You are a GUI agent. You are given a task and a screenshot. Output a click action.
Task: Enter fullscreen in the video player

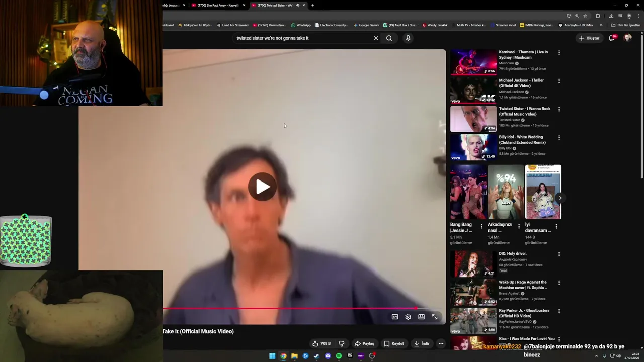[435, 317]
